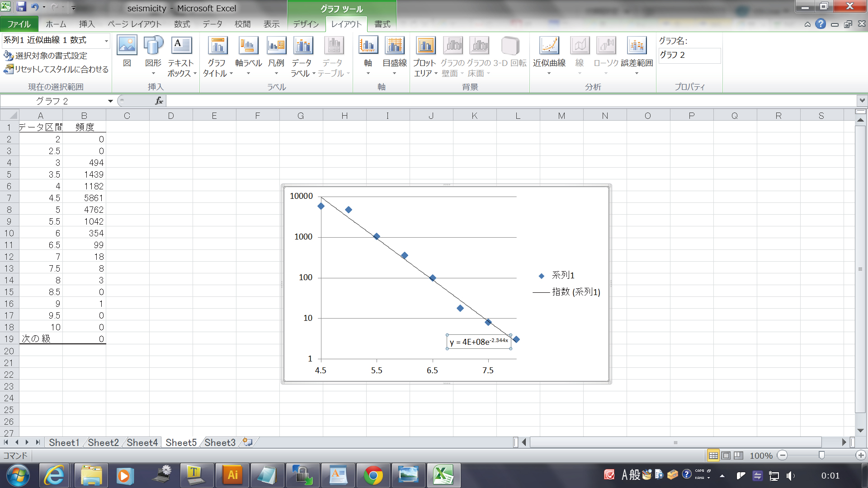
Task: Switch to the ページレイアウト tab
Action: (x=134, y=24)
